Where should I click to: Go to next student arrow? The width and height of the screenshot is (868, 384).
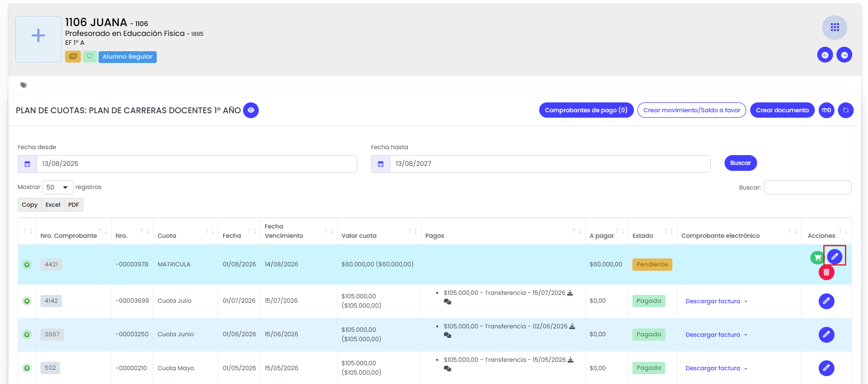(844, 55)
